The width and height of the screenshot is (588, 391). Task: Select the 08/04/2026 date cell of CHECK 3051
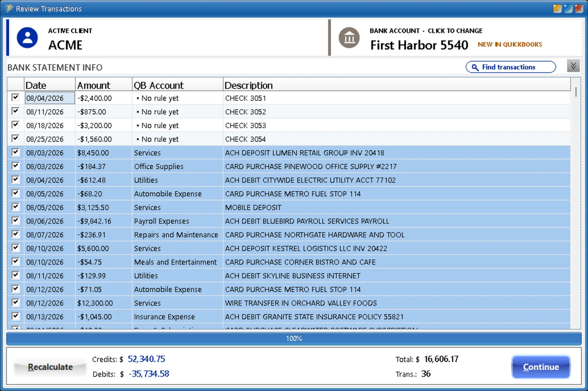[x=50, y=98]
